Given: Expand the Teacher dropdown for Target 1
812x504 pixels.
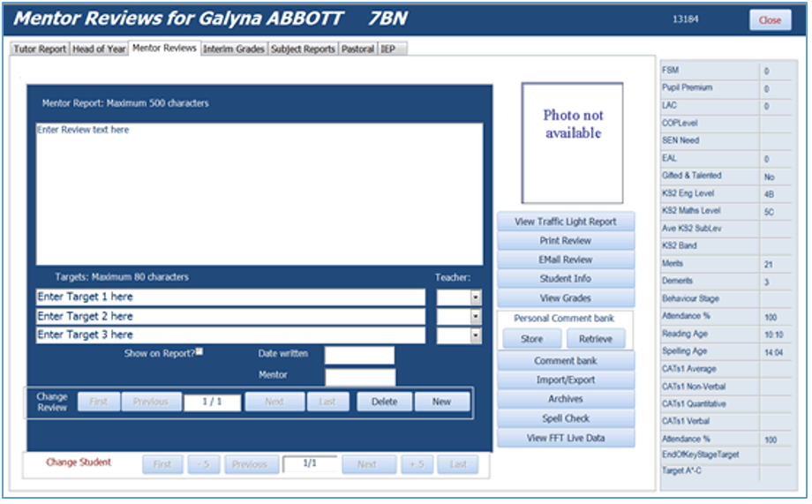Looking at the screenshot, I should [x=476, y=297].
